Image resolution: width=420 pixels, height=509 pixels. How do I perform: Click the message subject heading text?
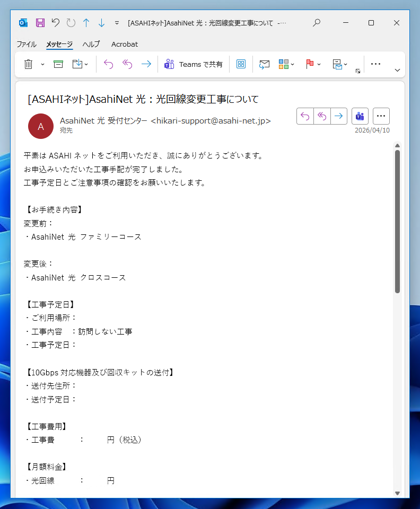point(143,99)
